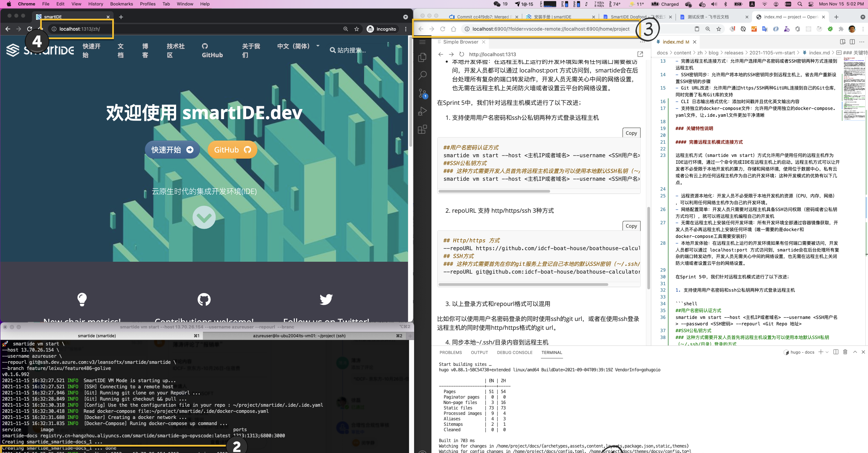
Task: Click the down-arrow circle on hero
Action: pos(204,217)
